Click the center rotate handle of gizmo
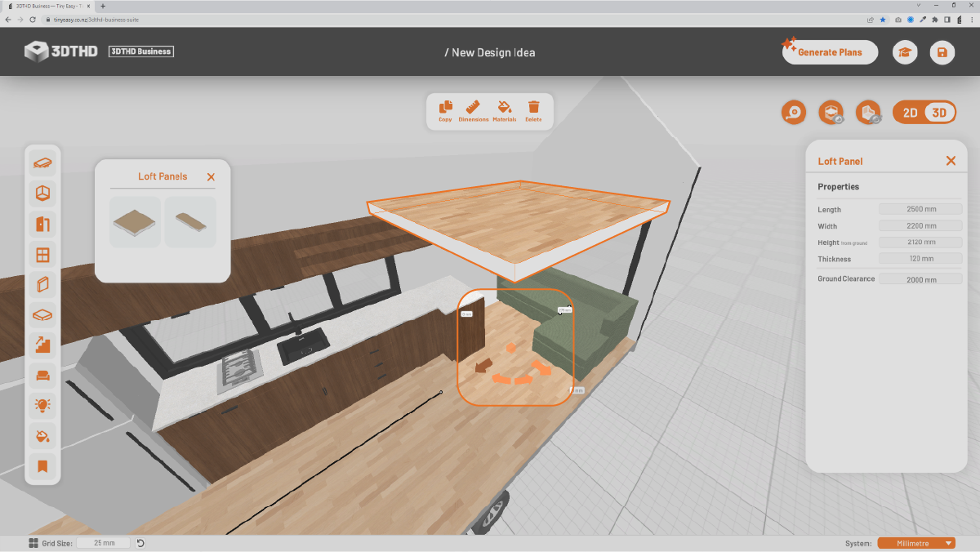The image size is (980, 552). click(x=510, y=348)
